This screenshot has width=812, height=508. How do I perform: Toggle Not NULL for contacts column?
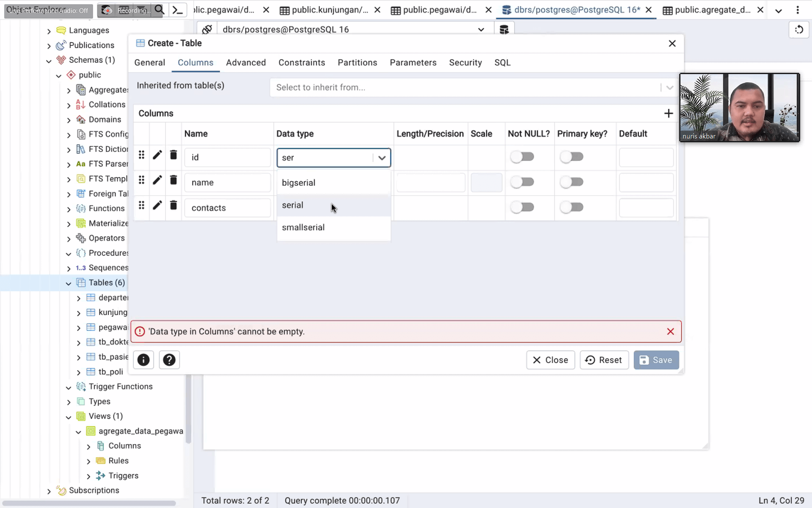tap(522, 207)
